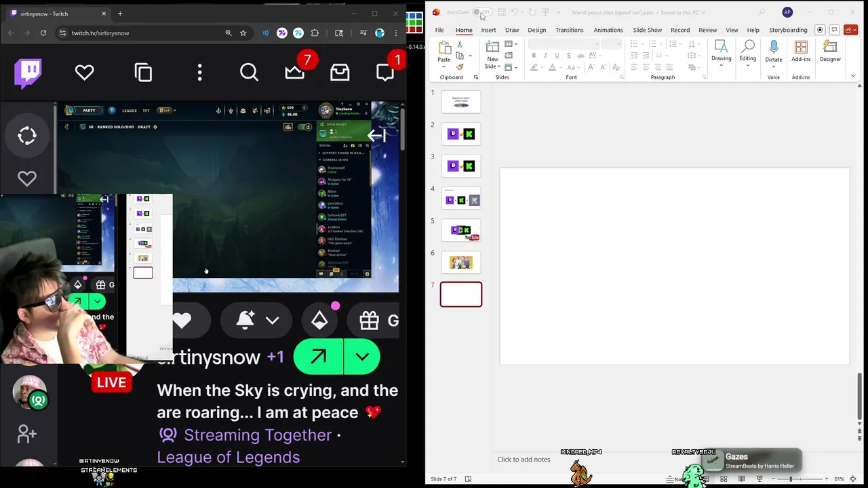Toggle the AutoSave switch

[x=481, y=12]
